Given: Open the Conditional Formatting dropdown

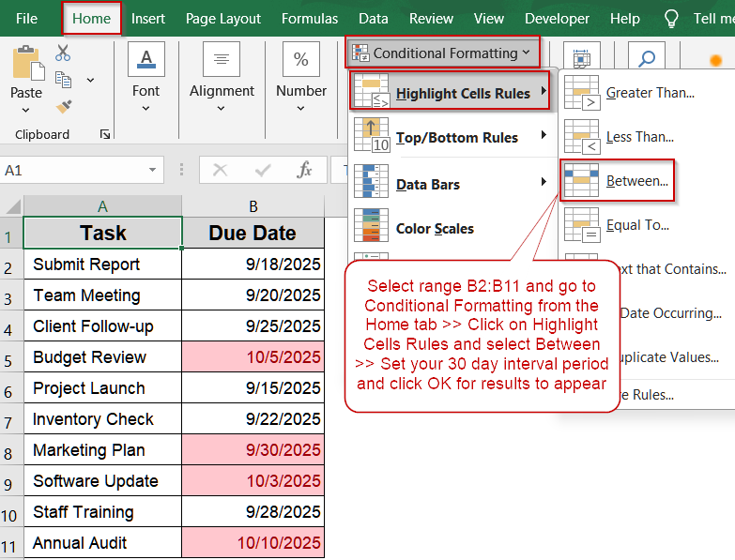Looking at the screenshot, I should [x=443, y=53].
